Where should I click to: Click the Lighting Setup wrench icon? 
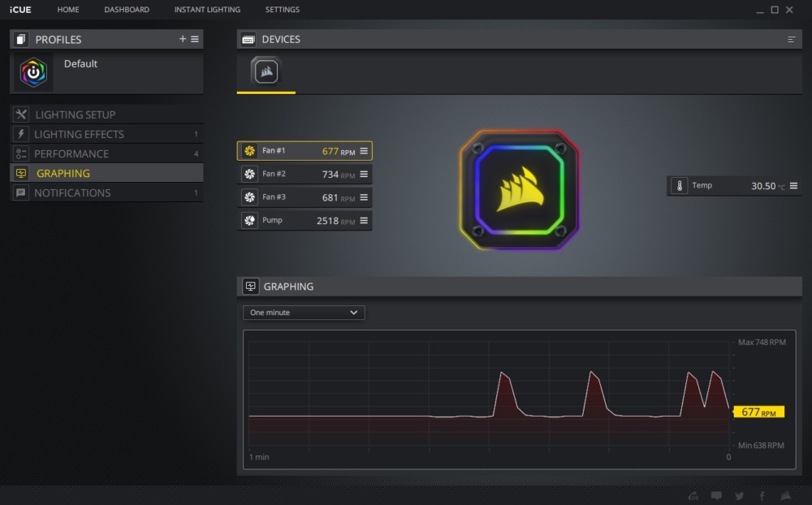[x=21, y=114]
